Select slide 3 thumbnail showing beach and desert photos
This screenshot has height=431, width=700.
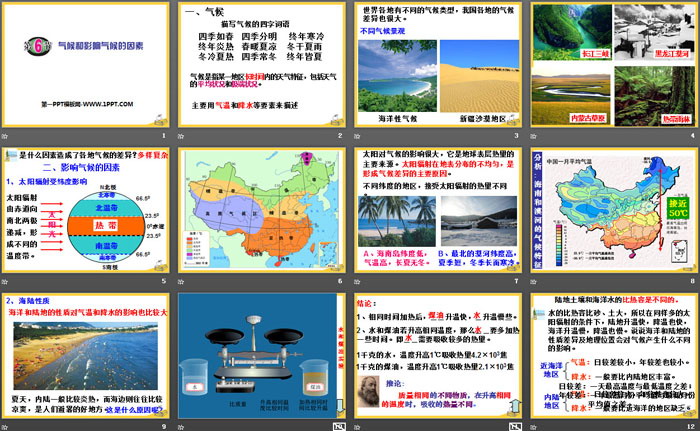(438, 65)
